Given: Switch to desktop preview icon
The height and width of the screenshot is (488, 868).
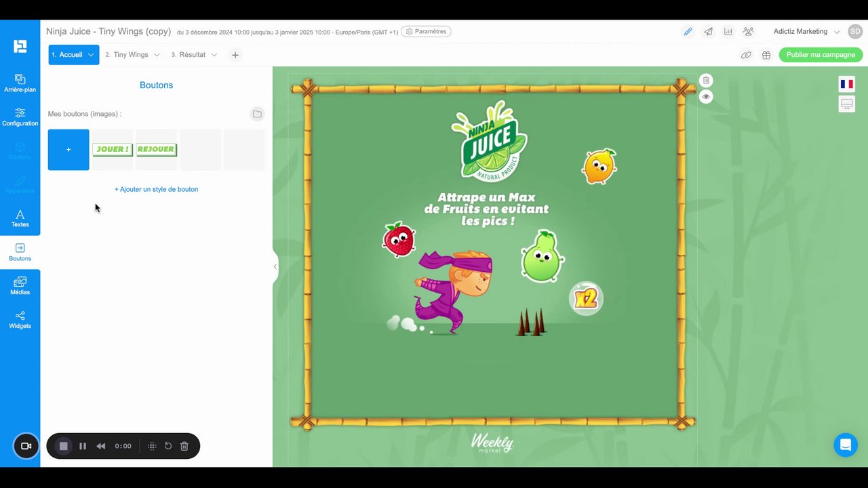Looking at the screenshot, I should 846,104.
